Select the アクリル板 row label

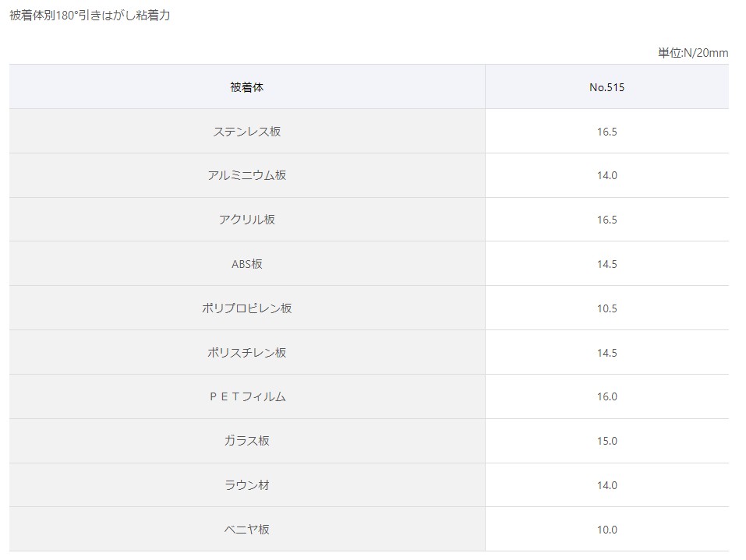pos(247,220)
